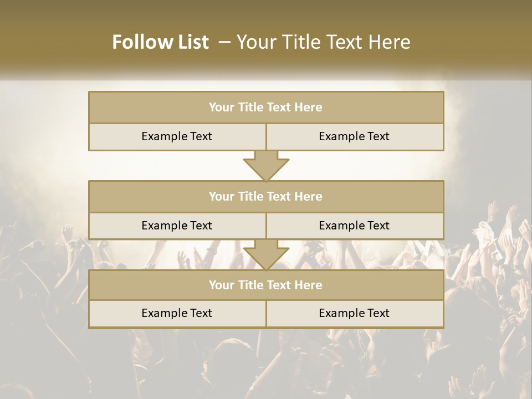This screenshot has width=532, height=399.
Task: Select the right "Example Text" cell in middle block
Action: click(354, 226)
